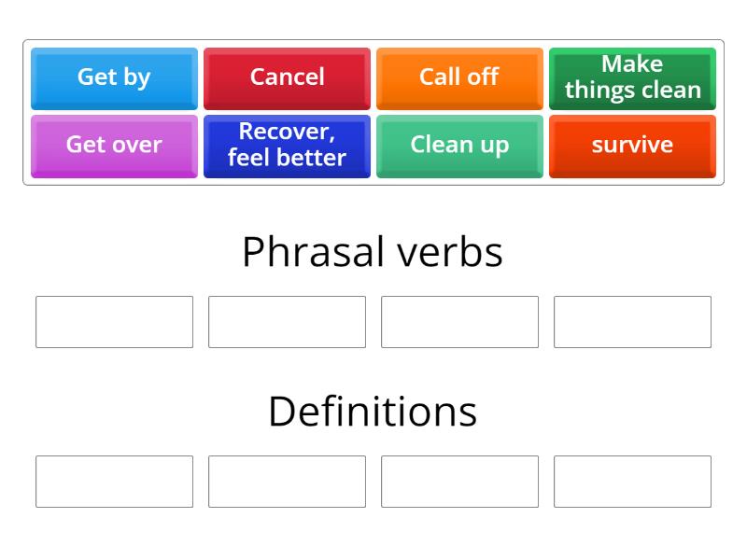Click the red 'Cancel' tile
This screenshot has width=747, height=560.
click(287, 77)
